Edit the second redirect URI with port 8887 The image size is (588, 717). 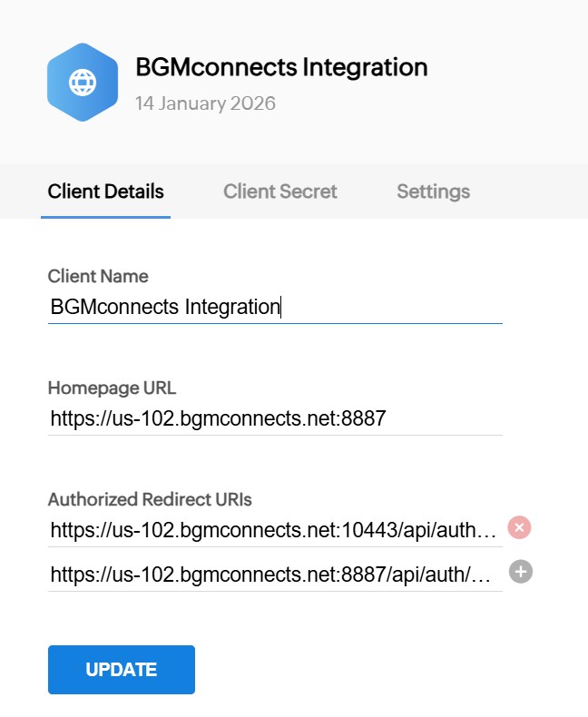tap(272, 574)
